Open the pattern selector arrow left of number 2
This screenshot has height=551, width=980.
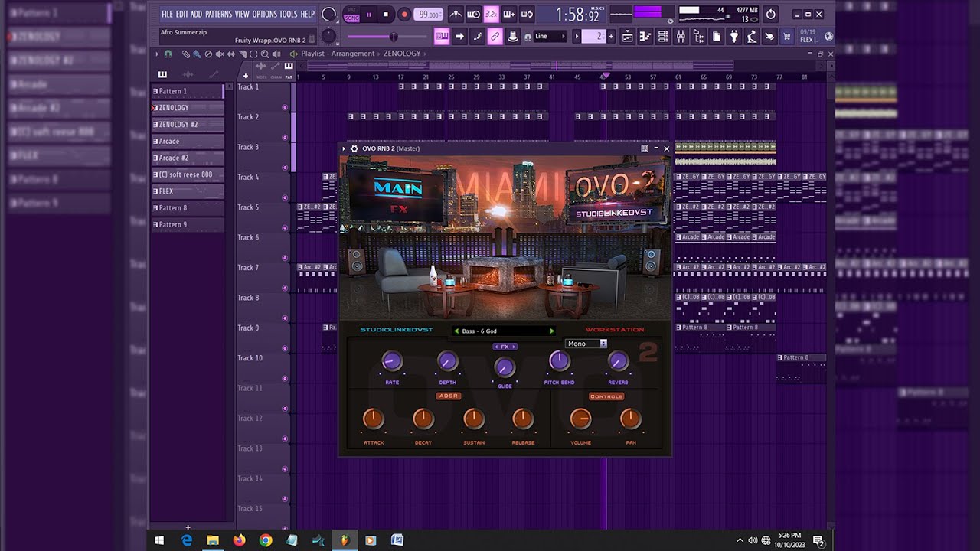click(576, 37)
